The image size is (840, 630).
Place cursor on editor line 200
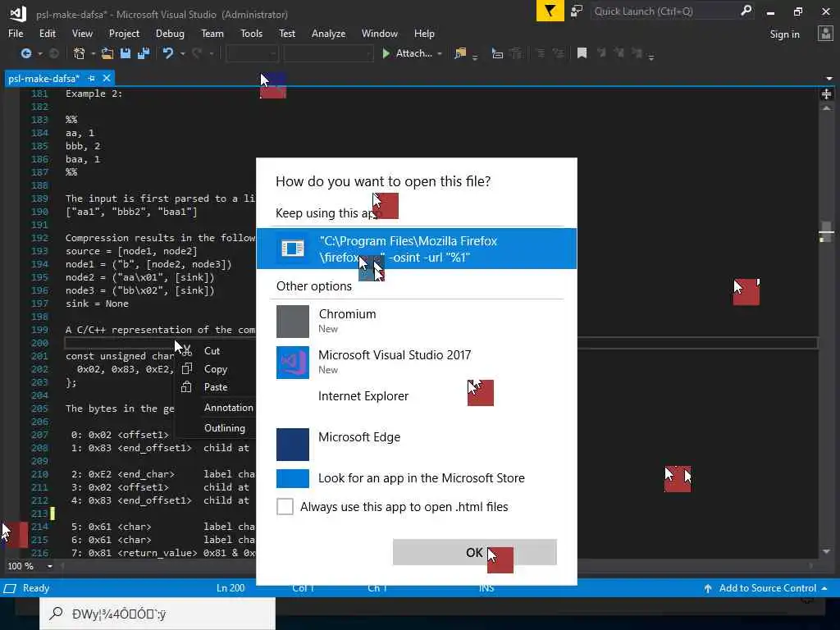tap(441, 343)
